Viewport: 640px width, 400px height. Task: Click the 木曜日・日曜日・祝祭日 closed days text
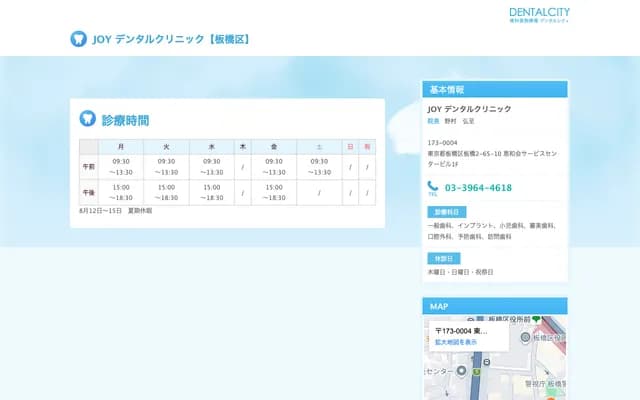point(460,272)
